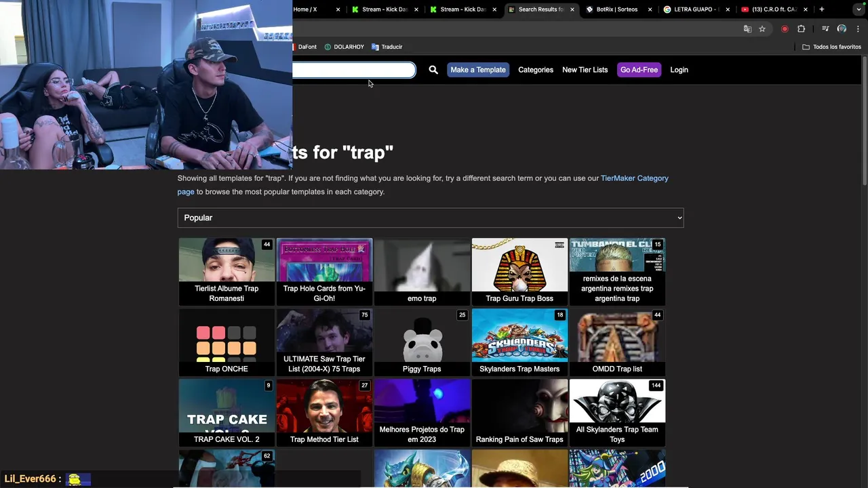Close the BotRix | Sorteos tab
This screenshot has width=868, height=488.
click(x=650, y=9)
